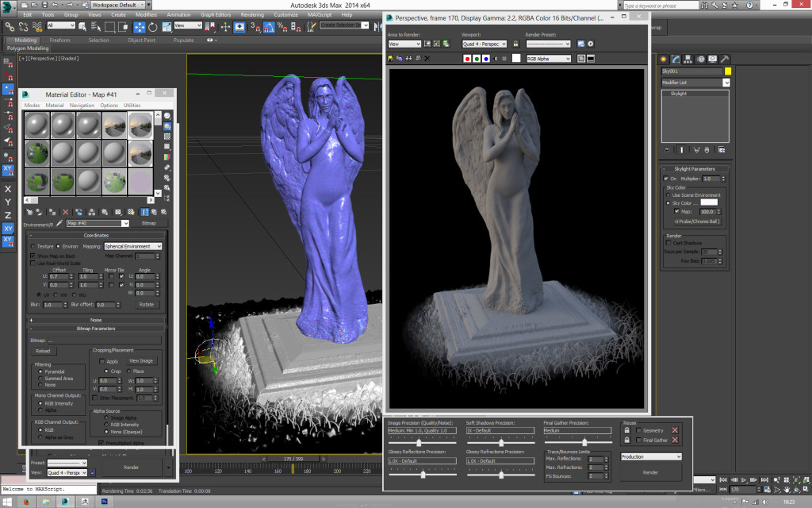Open Viewport Quad 4 - Perspective dropdown

[485, 44]
